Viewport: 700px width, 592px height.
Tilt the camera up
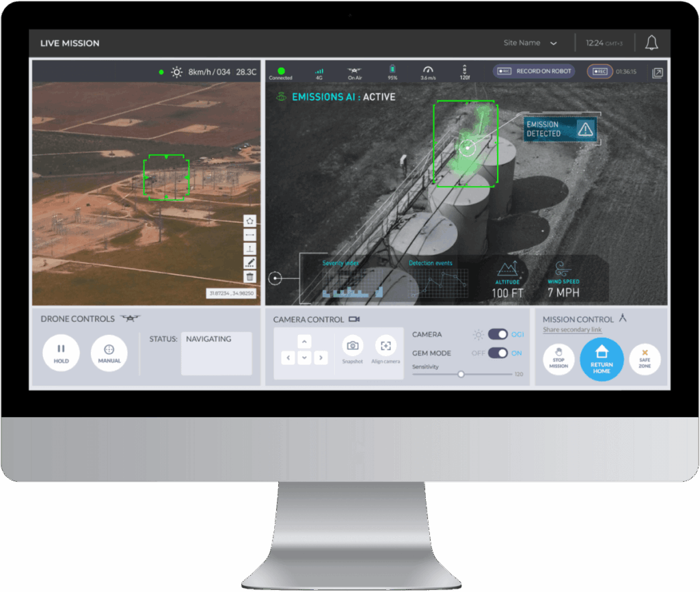304,342
